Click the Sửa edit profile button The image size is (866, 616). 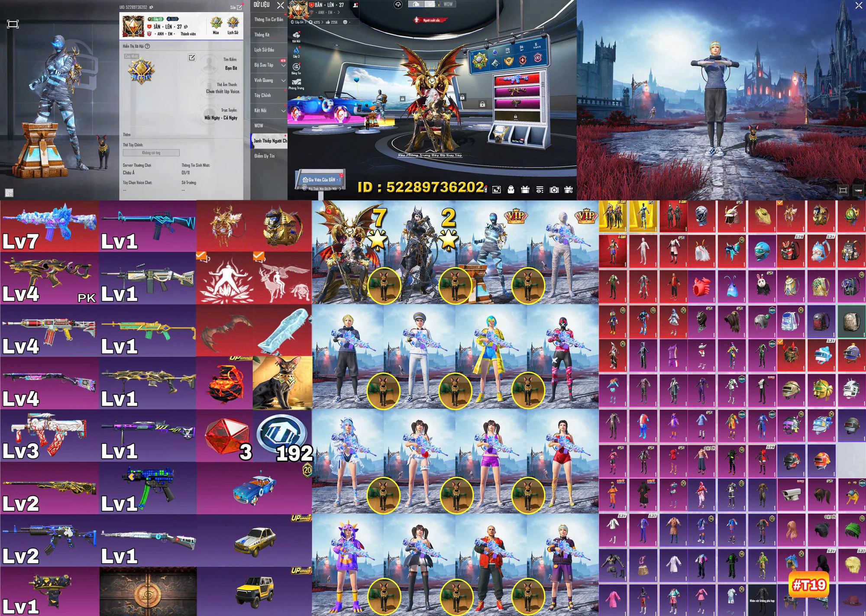tap(236, 7)
